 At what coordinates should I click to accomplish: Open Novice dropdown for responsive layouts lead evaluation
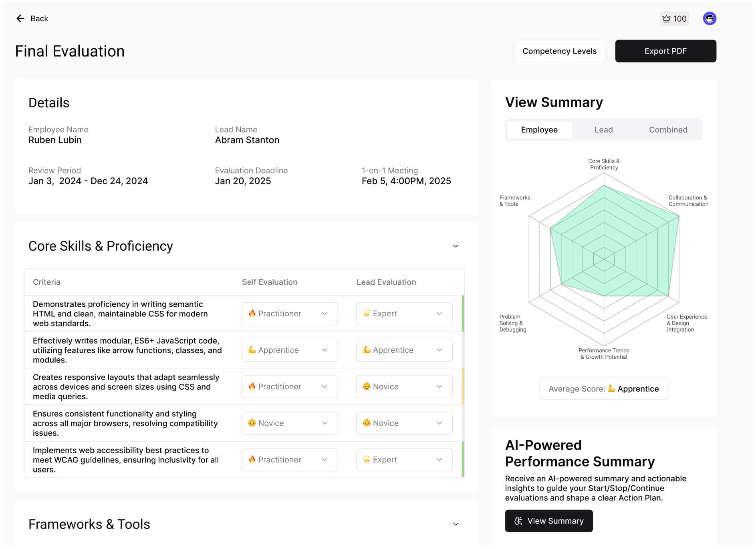click(x=439, y=386)
